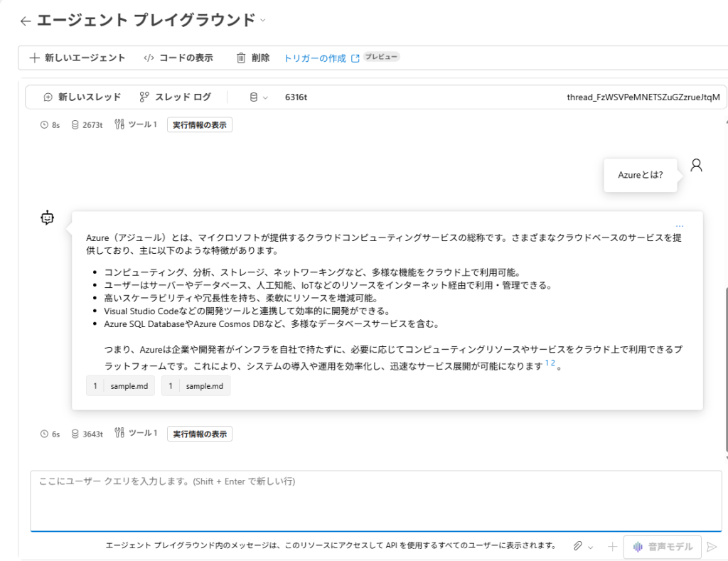Image resolution: width=728 pixels, height=561 pixels.
Task: Open the first sample.md citation chip
Action: [120, 386]
